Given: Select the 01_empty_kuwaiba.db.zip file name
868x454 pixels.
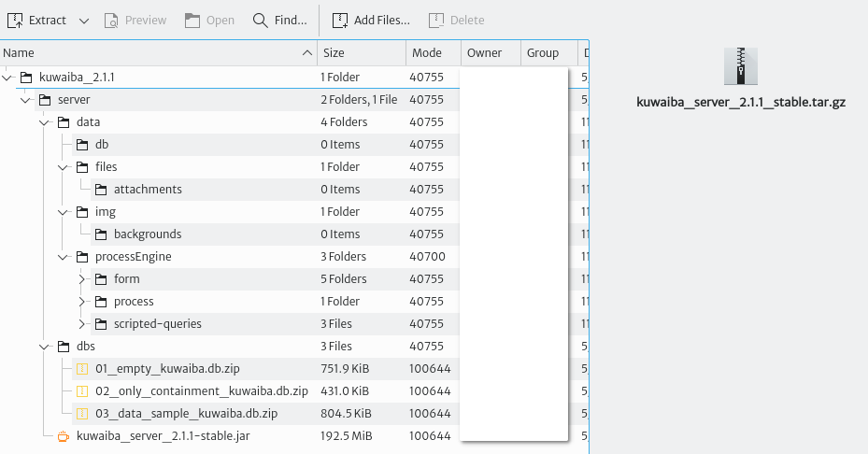Looking at the screenshot, I should [x=168, y=369].
